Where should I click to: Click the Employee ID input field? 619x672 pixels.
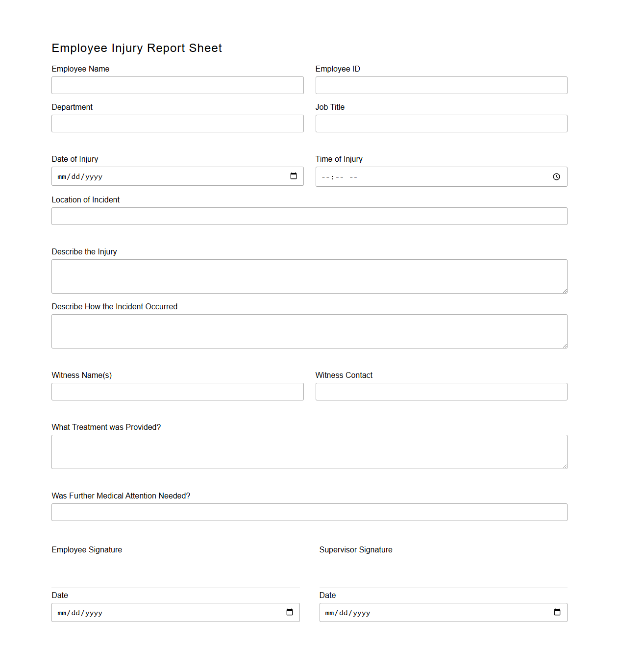click(x=441, y=85)
